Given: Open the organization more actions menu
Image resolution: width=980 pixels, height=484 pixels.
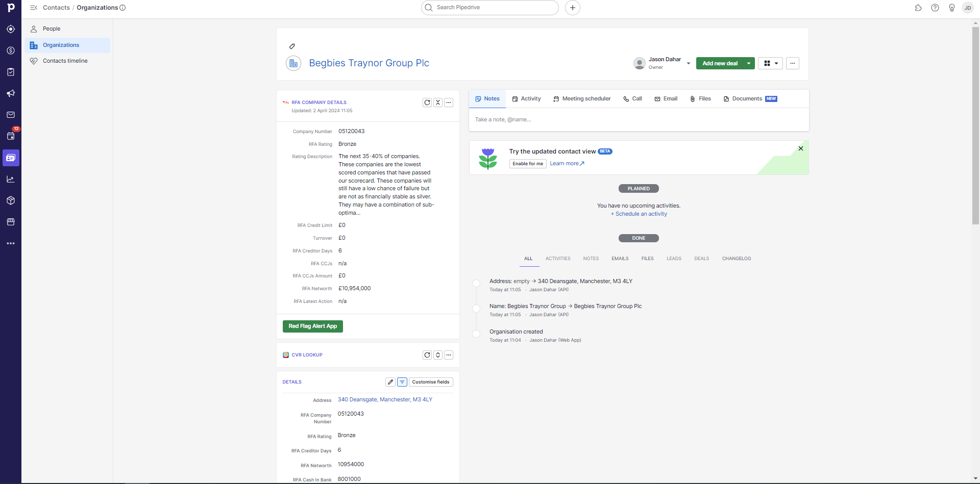Looking at the screenshot, I should (792, 63).
